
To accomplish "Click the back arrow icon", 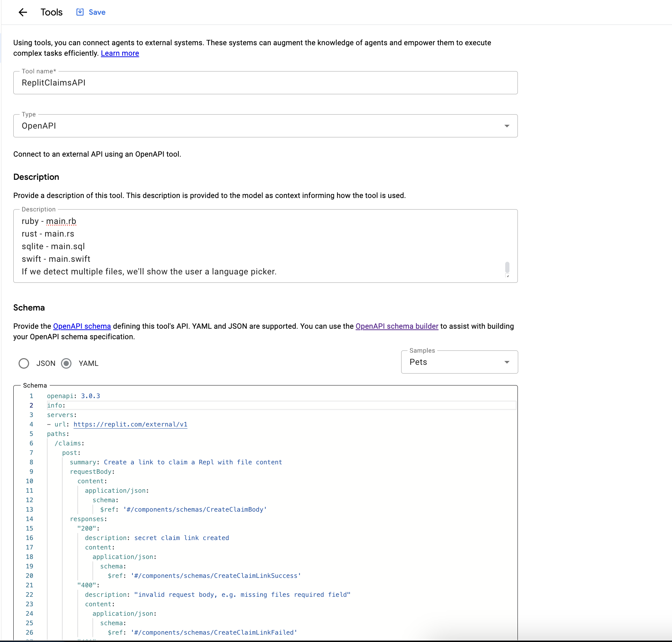I will point(23,12).
